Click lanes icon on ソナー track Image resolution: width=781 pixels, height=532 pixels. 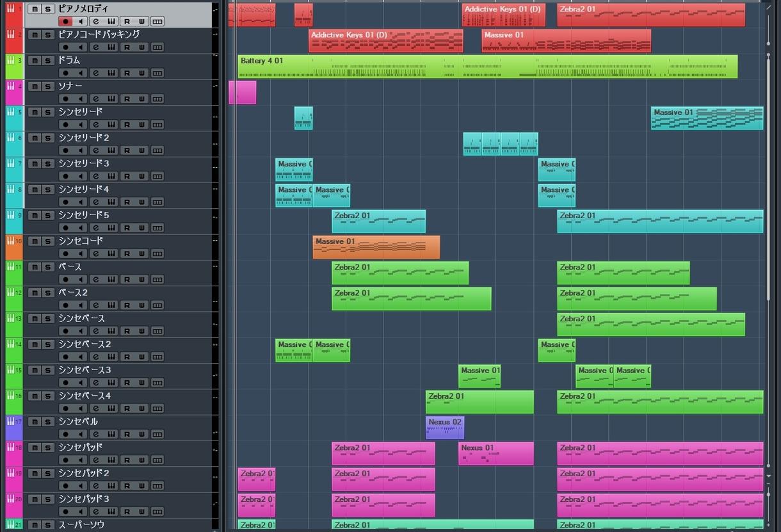157,99
